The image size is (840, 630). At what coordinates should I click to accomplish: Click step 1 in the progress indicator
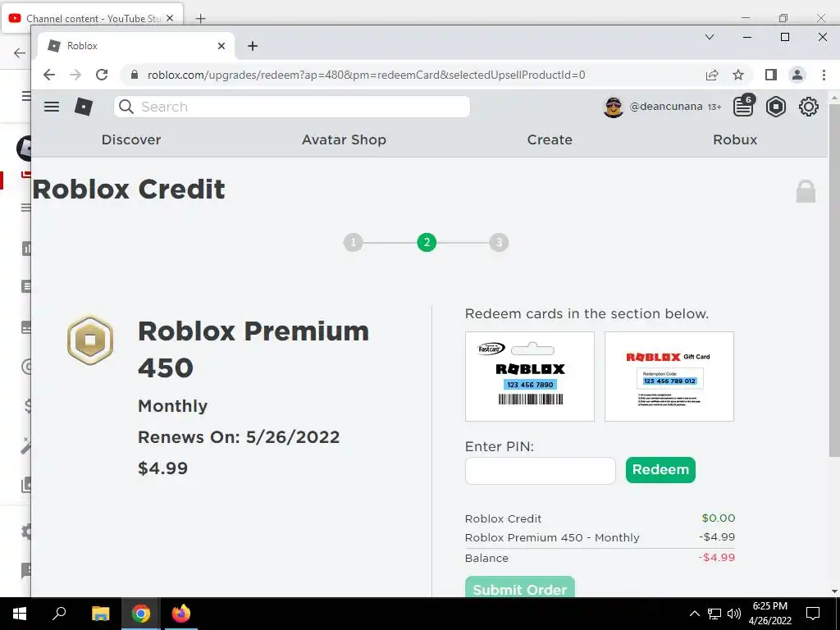(353, 243)
